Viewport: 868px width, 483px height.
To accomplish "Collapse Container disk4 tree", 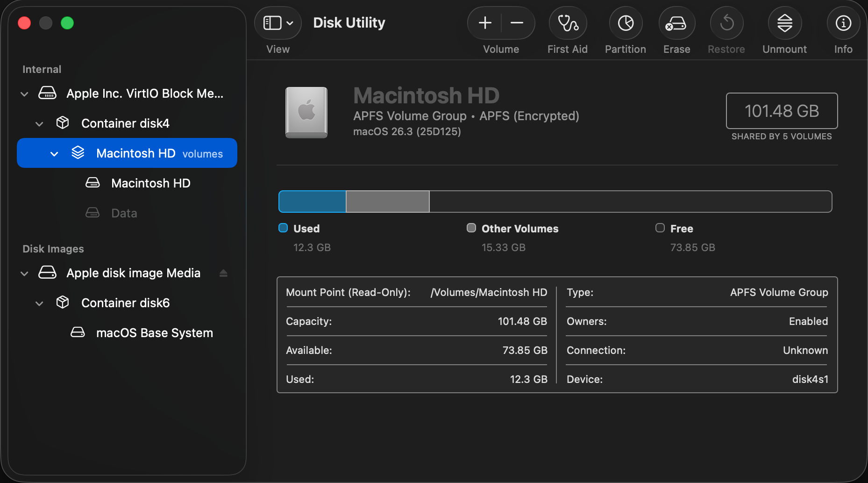I will click(39, 124).
